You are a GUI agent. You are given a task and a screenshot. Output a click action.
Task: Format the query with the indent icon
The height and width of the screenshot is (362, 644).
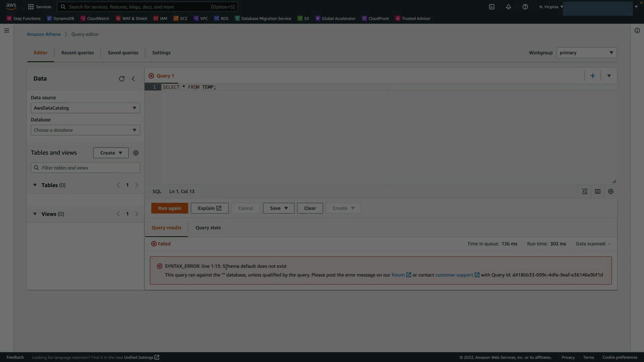585,192
